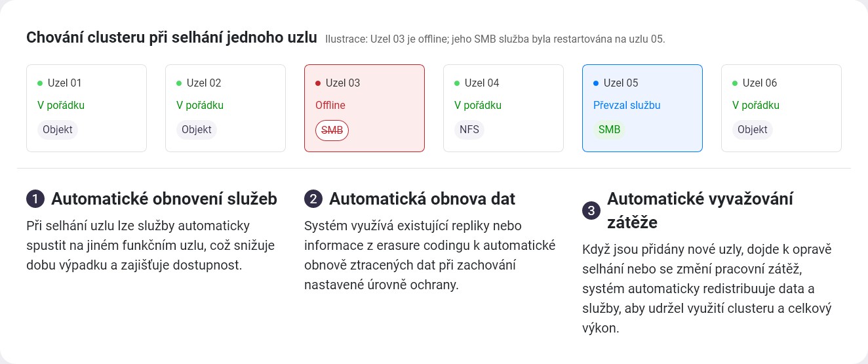Click the Objekt tag on Uzel 06
The height and width of the screenshot is (364, 868).
click(753, 130)
